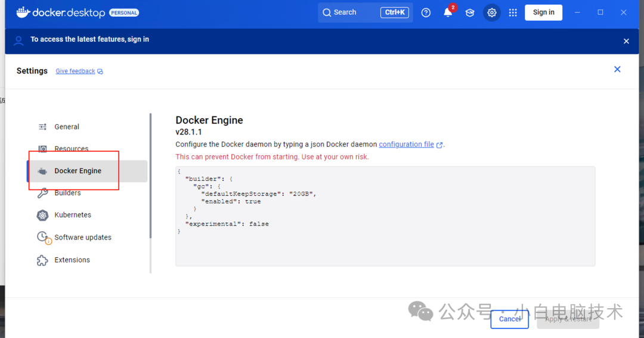Image resolution: width=644 pixels, height=338 pixels.
Task: Click the feedback chat icon next to Give feedback
Action: [x=100, y=72]
